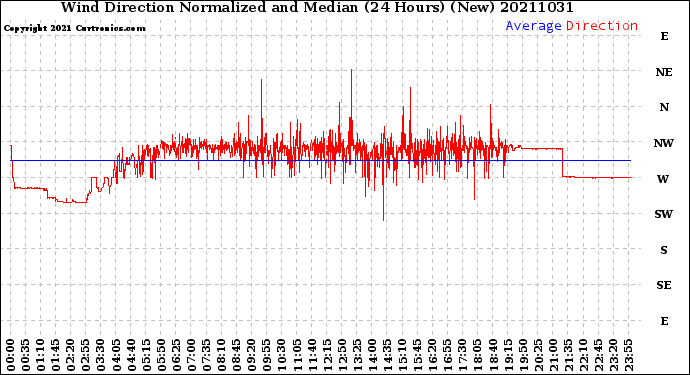Viewport: 690px width, 375px height.
Task: Pick the 16:20 time label
Action: coord(433,355)
